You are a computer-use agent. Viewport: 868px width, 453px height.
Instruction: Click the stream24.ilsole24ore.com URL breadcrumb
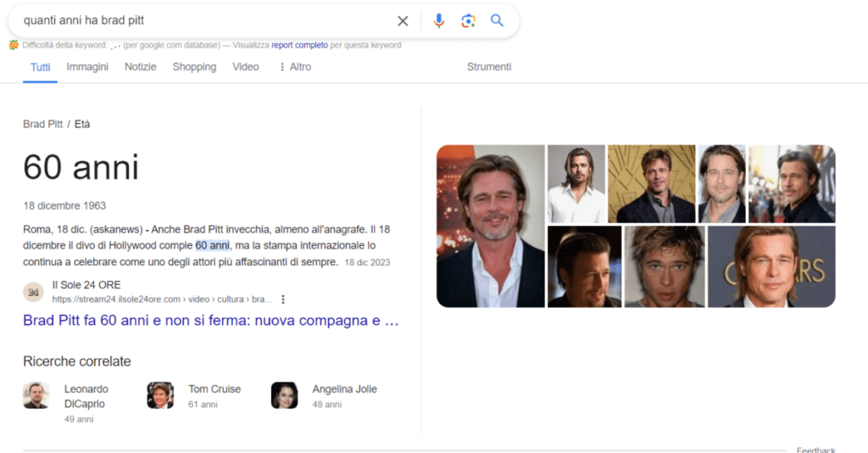click(x=162, y=299)
